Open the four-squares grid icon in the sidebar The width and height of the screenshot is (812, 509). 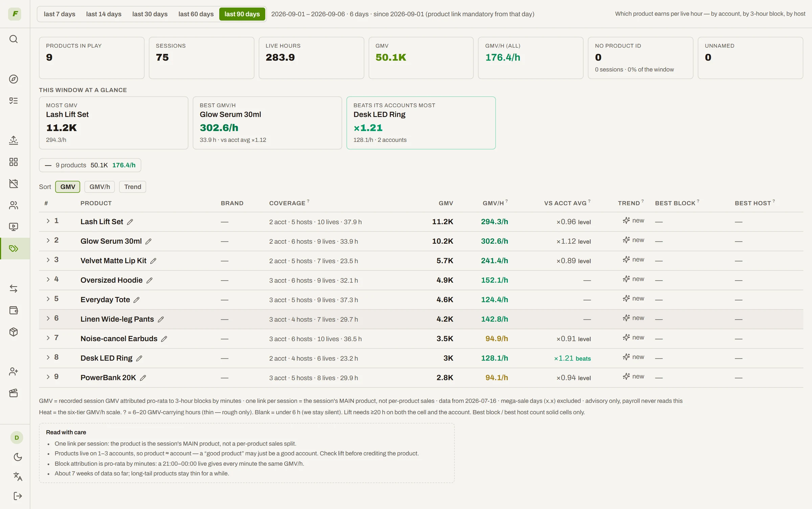14,162
